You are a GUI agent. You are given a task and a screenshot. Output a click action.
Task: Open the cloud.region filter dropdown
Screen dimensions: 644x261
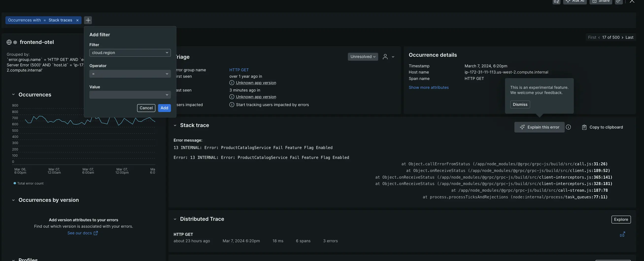coord(130,53)
